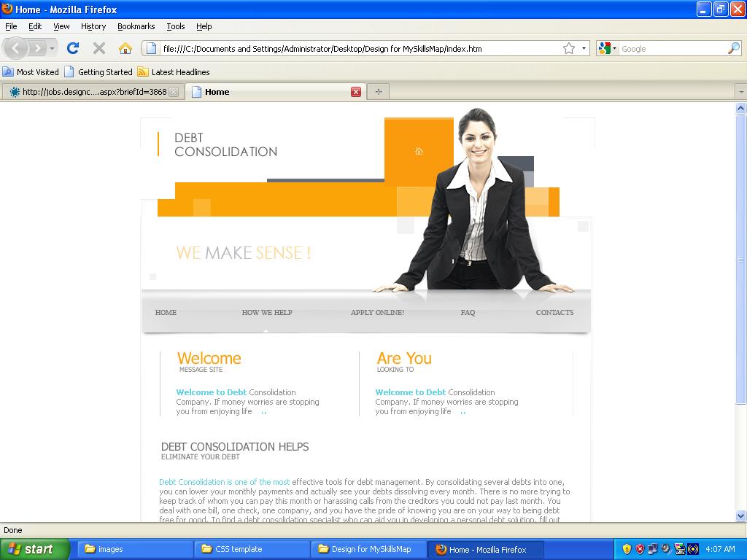This screenshot has width=747, height=560.
Task: Click the small home icon in orange banner
Action: click(419, 151)
